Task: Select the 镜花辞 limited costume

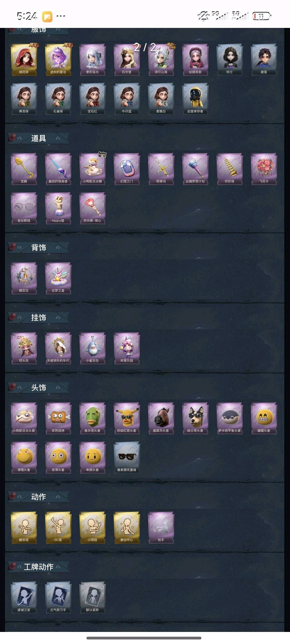Action: 24,60
